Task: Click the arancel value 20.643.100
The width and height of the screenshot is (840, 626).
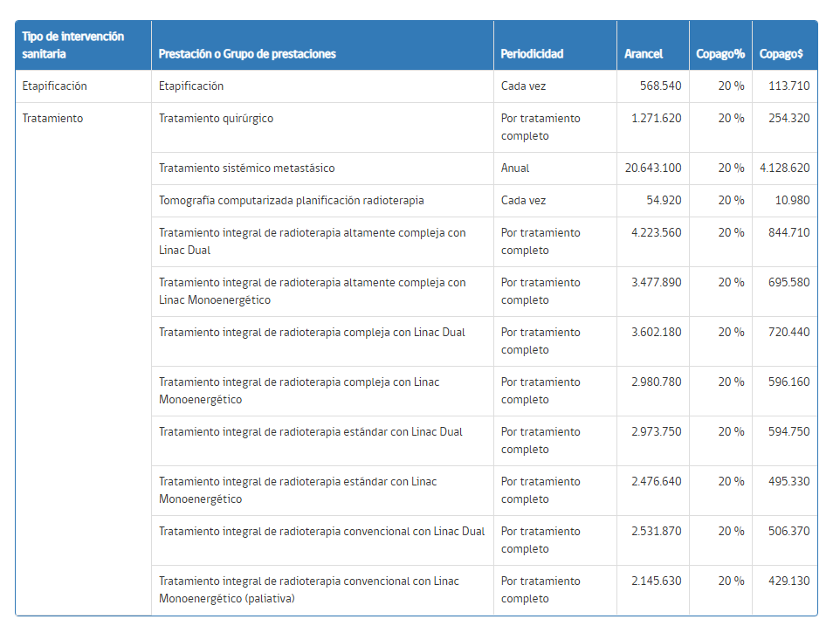Action: tap(653, 169)
